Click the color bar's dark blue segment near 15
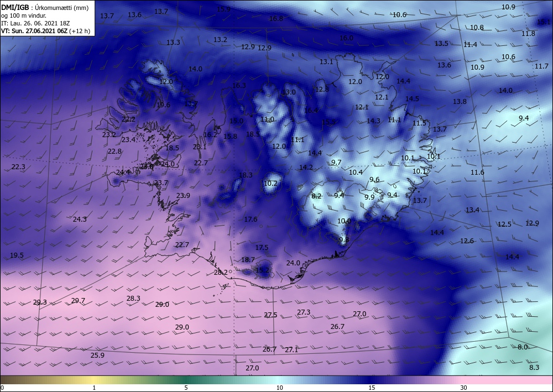This screenshot has height=392, width=553. point(371,380)
